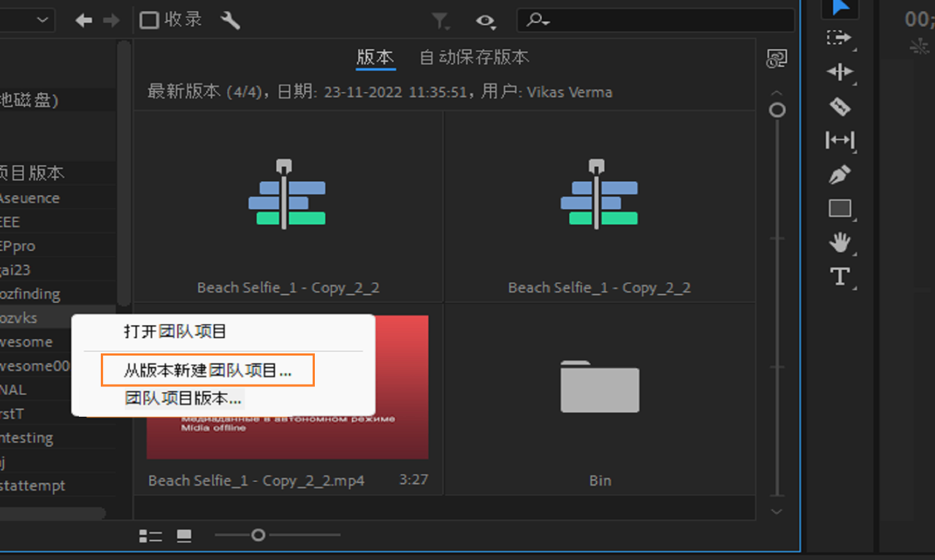Choose 从版本新建团队项目... menu entry
Screen dimensions: 935x560
tap(207, 370)
